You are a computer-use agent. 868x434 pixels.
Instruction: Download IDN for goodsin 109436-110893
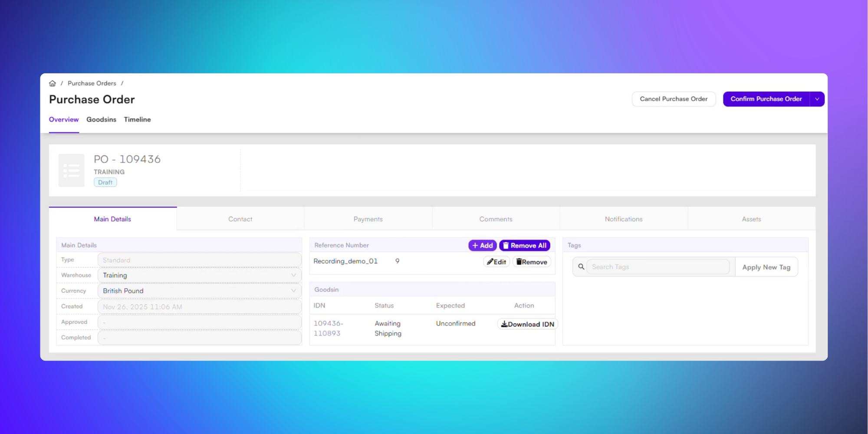527,324
